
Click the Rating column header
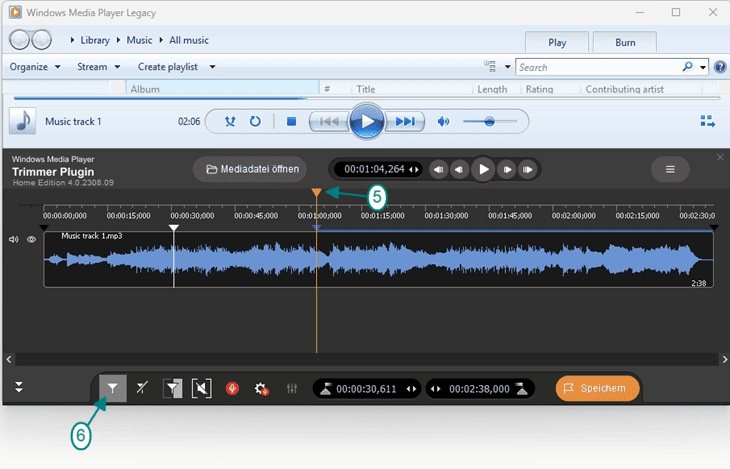550,89
